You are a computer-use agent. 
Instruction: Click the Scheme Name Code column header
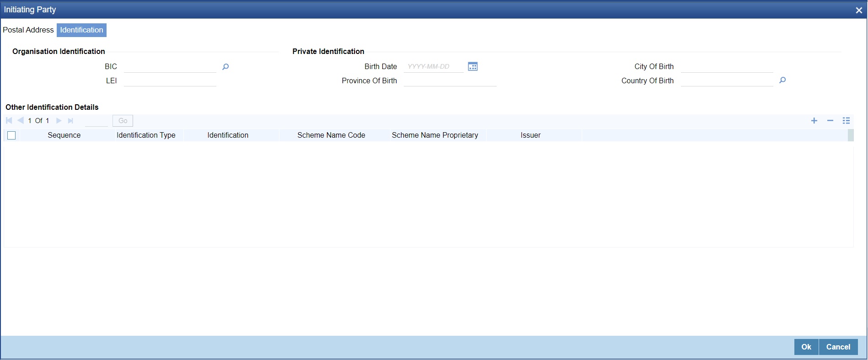[331, 135]
